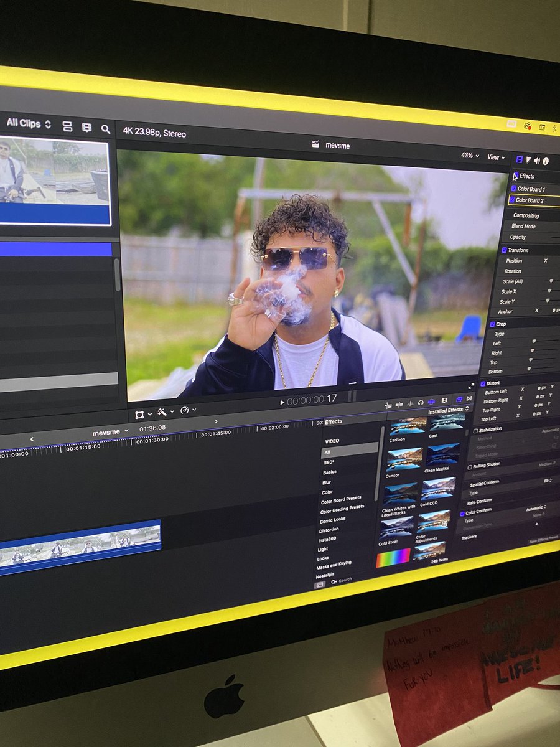Open the Transform tool pop-up below viewer
This screenshot has height=747, width=560.
[x=144, y=413]
